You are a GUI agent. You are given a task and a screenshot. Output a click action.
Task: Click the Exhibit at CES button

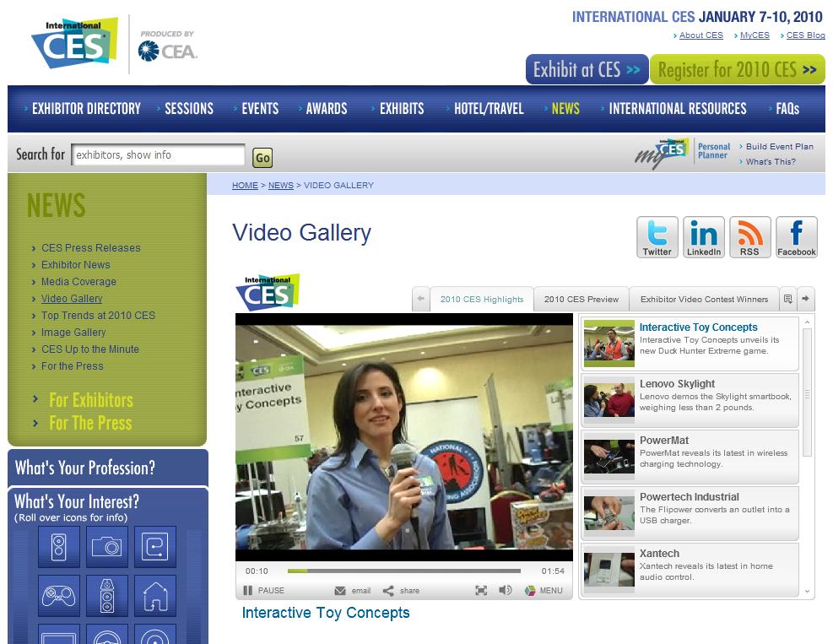[587, 69]
